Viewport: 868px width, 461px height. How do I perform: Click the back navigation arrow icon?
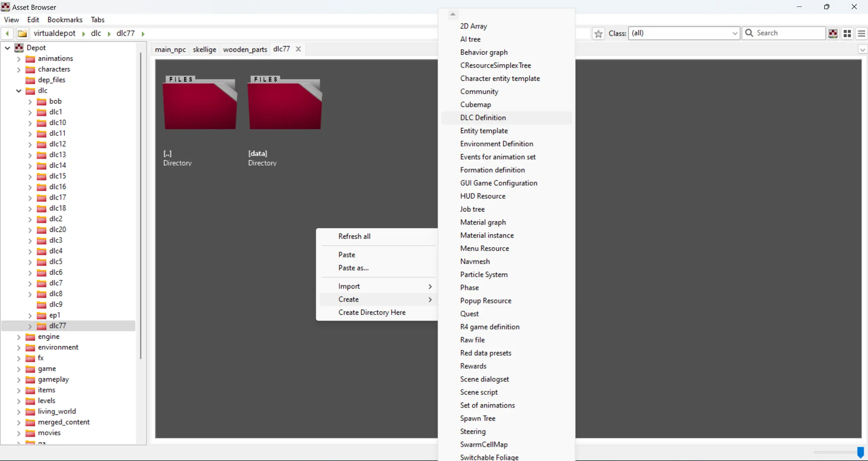pos(7,33)
